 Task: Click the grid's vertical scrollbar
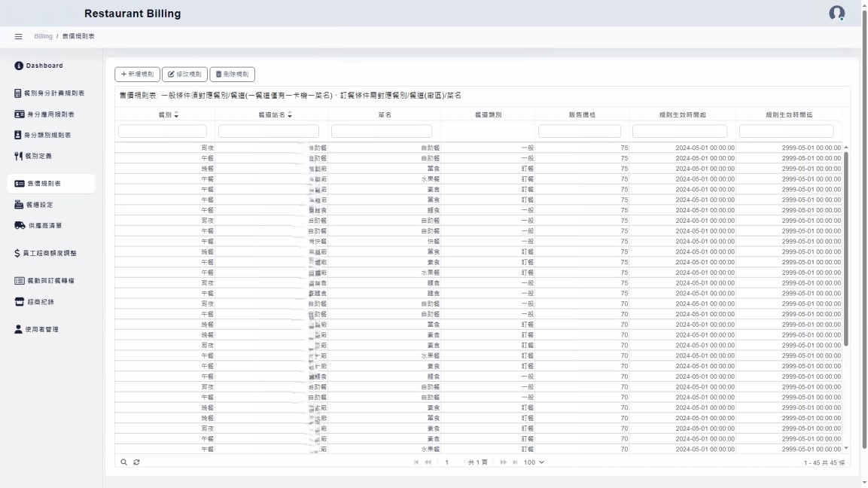pyautogui.click(x=845, y=249)
